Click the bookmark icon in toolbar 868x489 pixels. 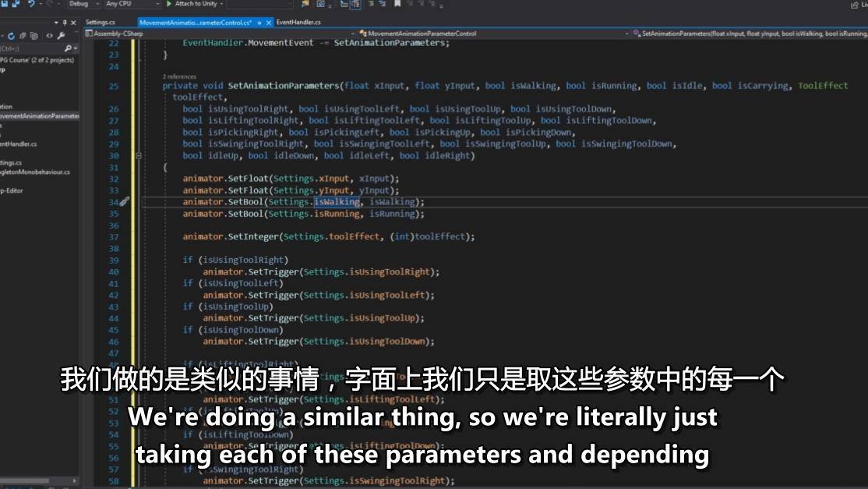[397, 4]
